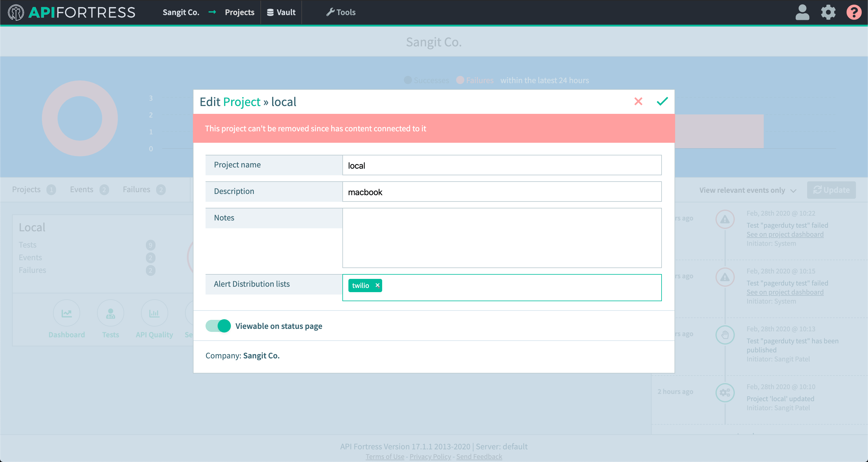The height and width of the screenshot is (462, 868).
Task: Disable the Viewable on status page toggle
Action: coord(218,326)
